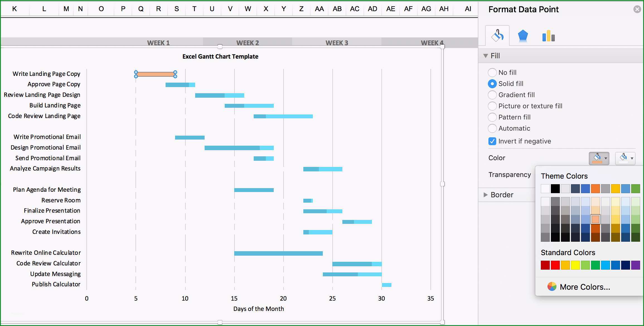Screen dimensions: 644x326
Task: Click the Format Data Point close button icon
Action: coord(638,9)
